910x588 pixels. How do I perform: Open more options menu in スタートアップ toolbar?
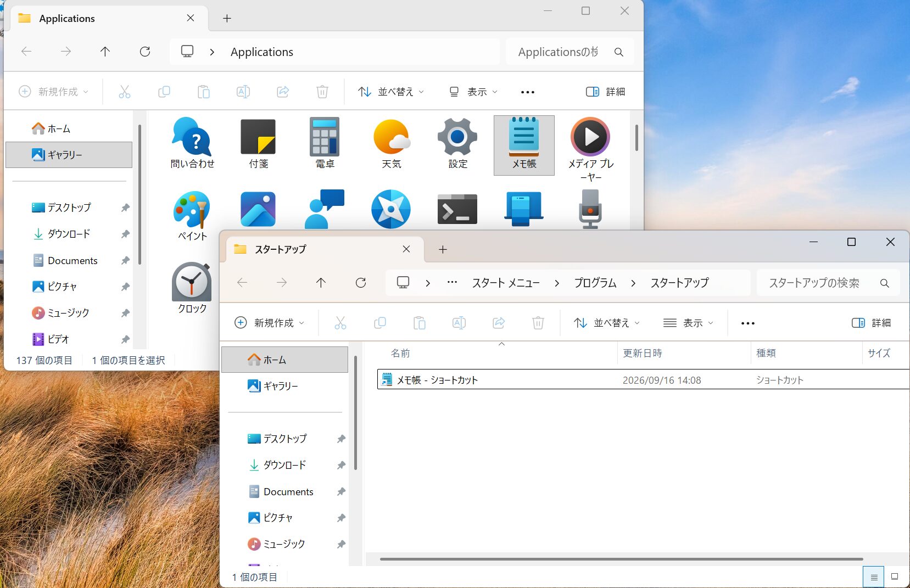[x=748, y=323]
